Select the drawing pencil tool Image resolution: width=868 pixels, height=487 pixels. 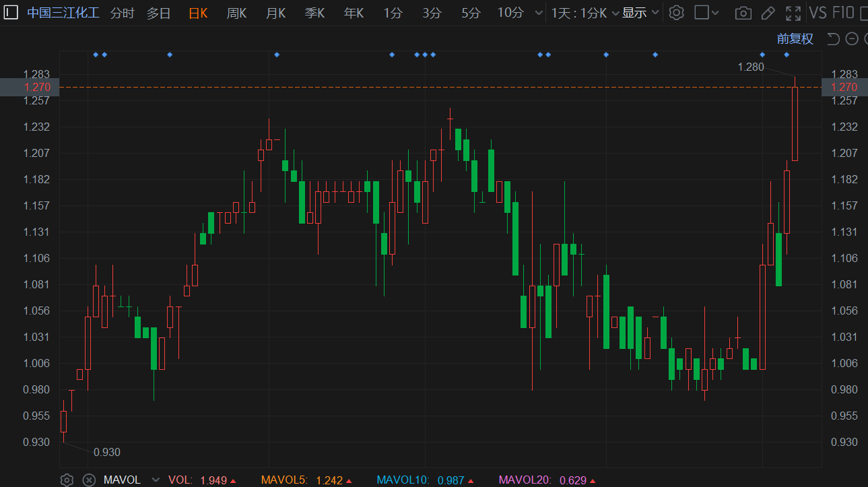pos(768,13)
